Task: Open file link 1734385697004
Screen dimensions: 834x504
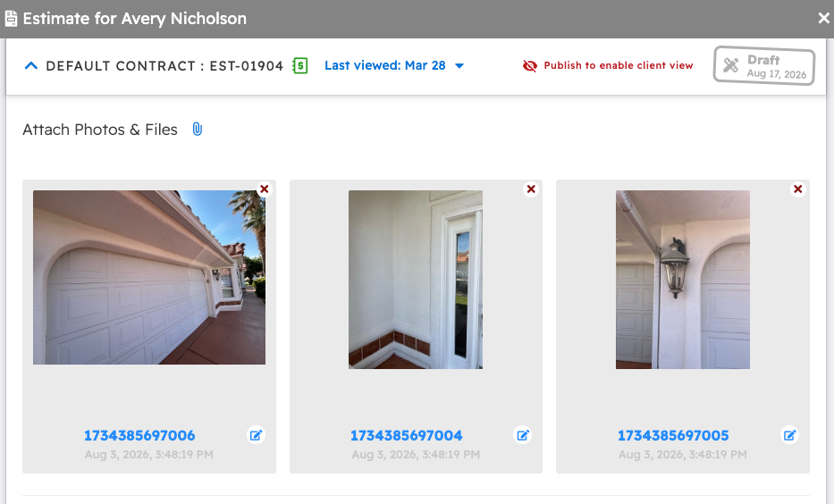Action: point(407,435)
